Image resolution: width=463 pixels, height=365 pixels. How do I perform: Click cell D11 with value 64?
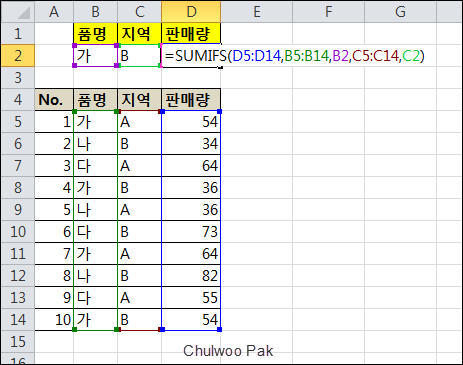point(191,254)
